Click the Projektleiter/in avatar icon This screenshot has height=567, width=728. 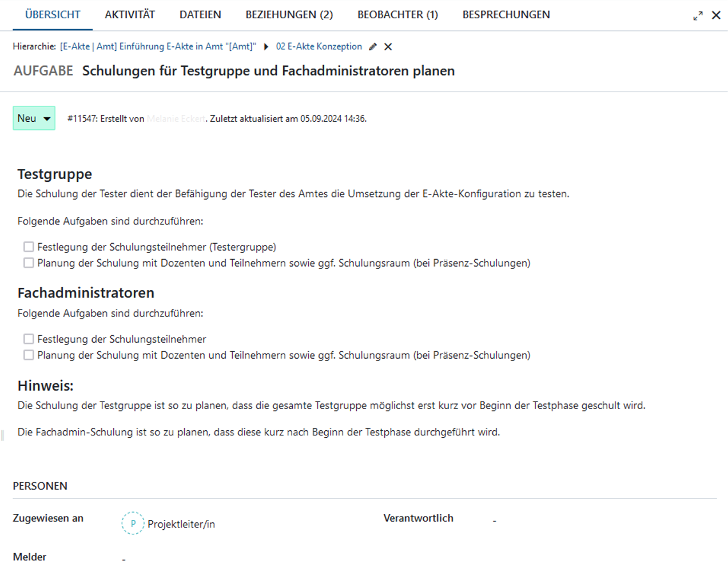coord(133,522)
